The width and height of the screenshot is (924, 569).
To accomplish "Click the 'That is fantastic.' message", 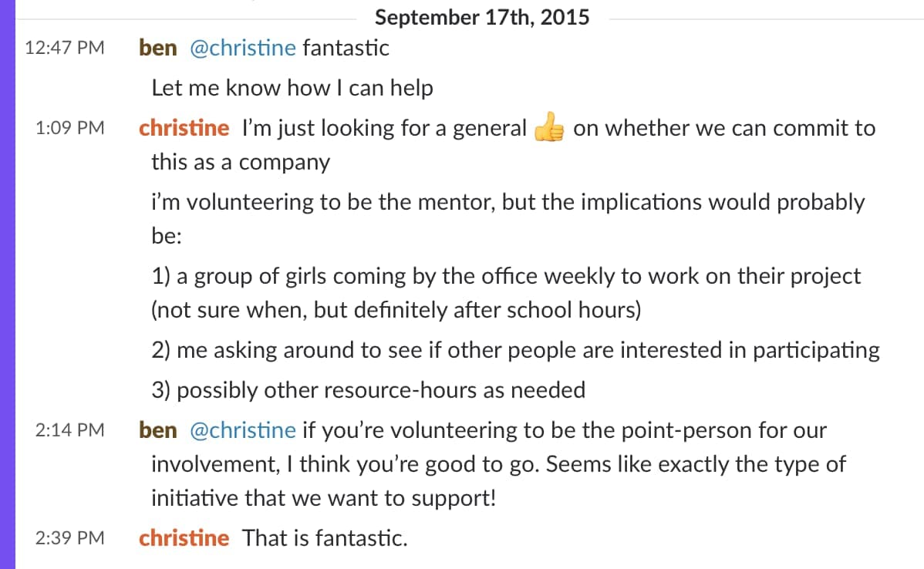I will pyautogui.click(x=325, y=538).
